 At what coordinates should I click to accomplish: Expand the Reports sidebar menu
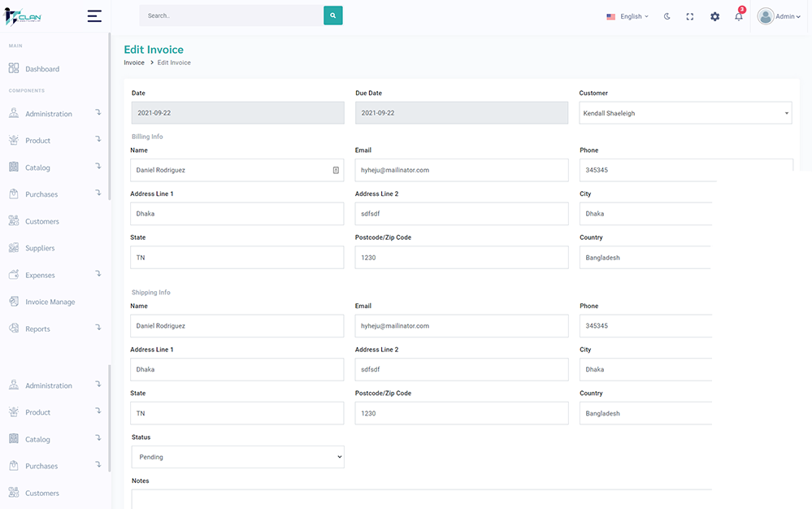click(x=37, y=329)
